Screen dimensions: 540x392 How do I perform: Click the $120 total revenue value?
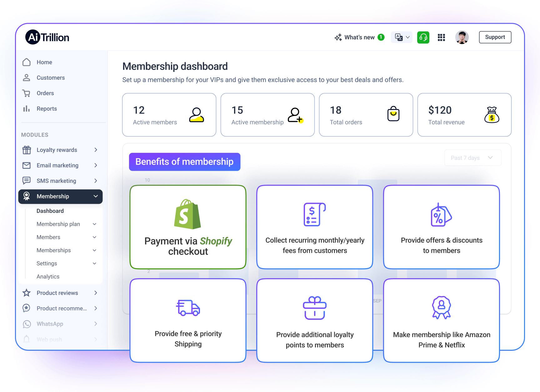coord(440,110)
